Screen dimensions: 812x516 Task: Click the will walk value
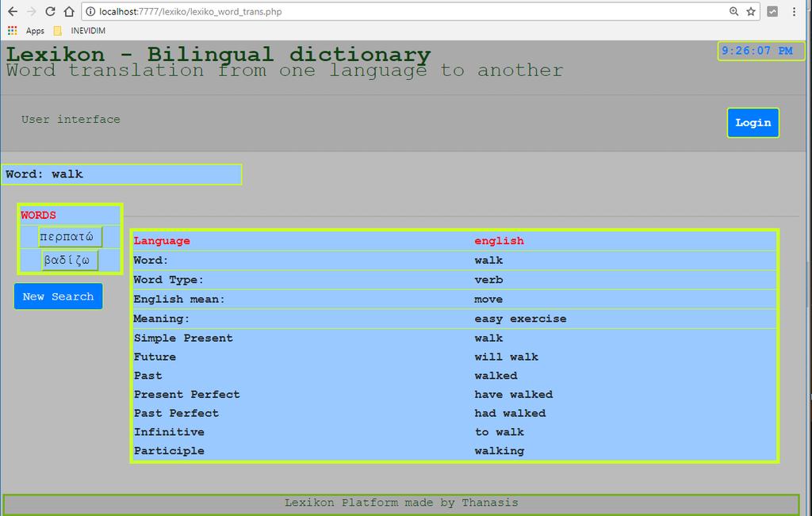pos(507,357)
